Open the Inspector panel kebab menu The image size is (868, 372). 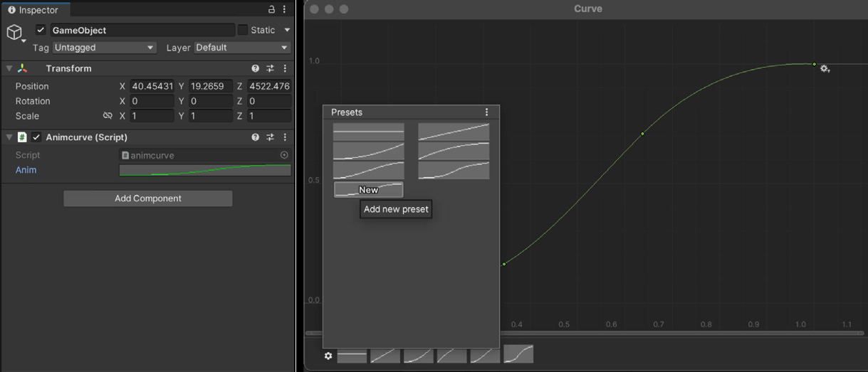click(286, 10)
